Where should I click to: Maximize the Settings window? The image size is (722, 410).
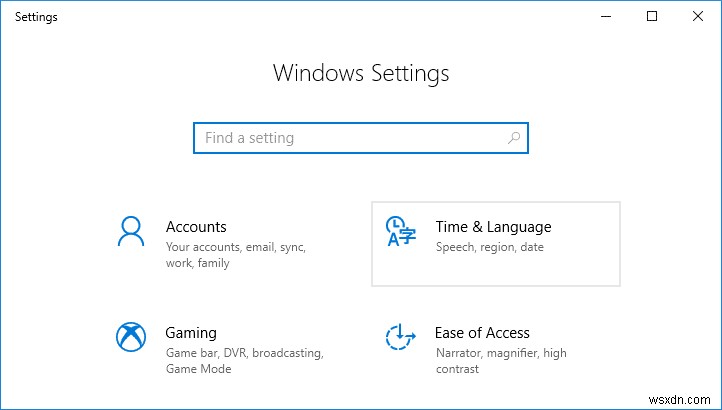652,16
